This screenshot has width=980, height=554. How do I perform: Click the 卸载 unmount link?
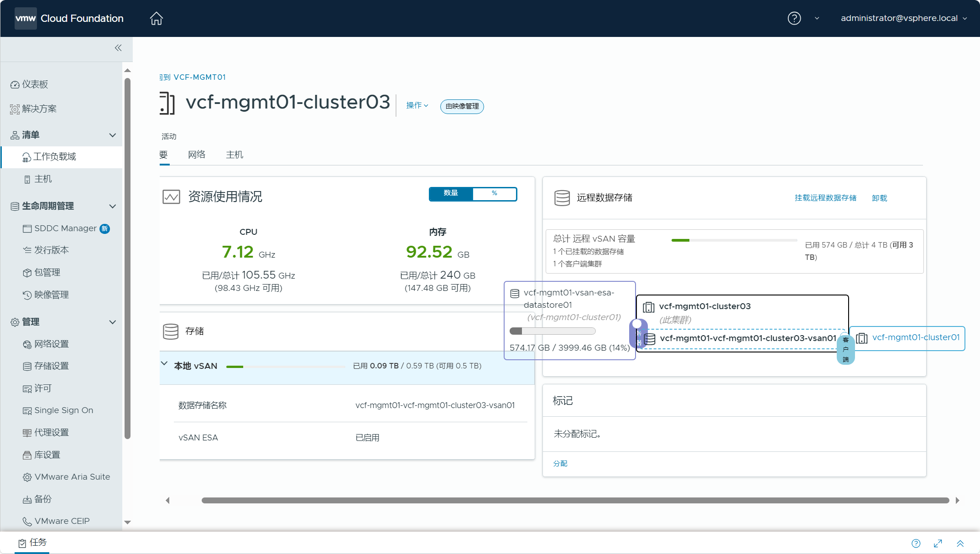pyautogui.click(x=879, y=198)
